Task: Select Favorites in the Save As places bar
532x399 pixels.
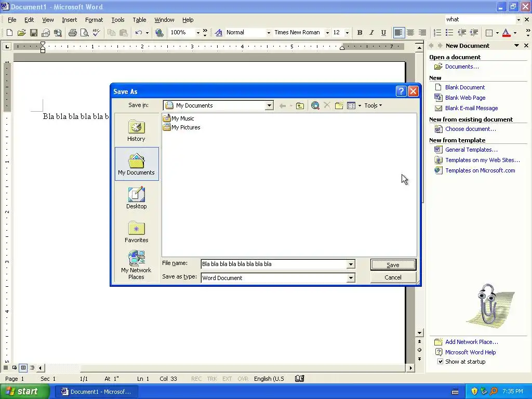Action: tap(137, 232)
